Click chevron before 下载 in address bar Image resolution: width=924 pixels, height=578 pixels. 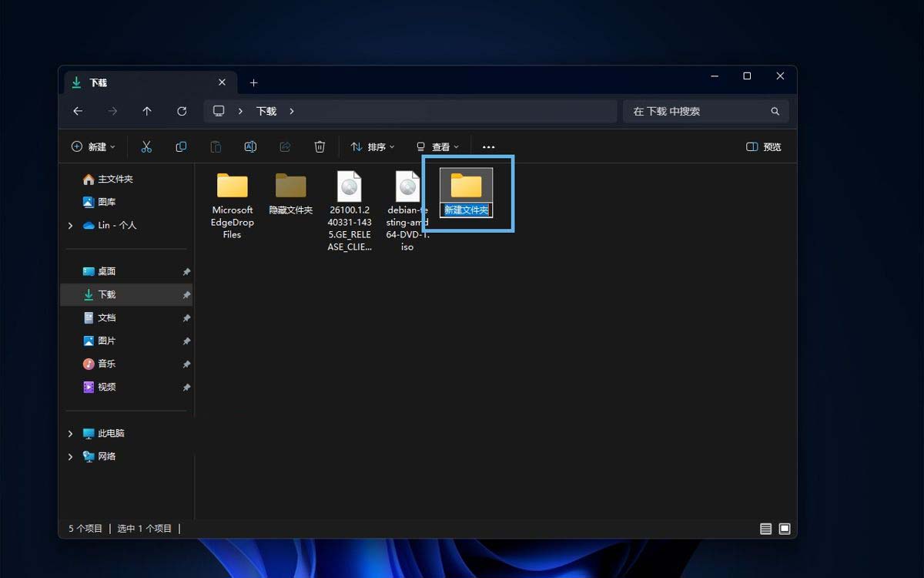pyautogui.click(x=241, y=111)
